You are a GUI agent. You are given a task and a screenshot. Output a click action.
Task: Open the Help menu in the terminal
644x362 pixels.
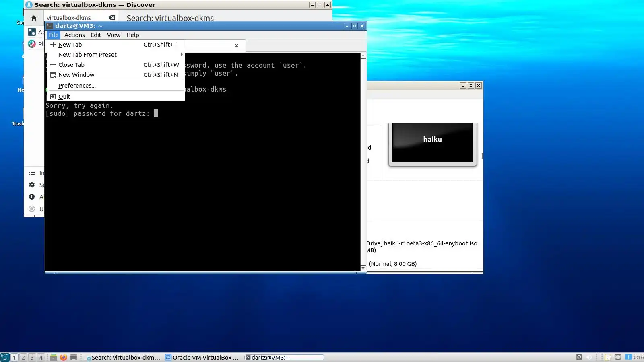pyautogui.click(x=132, y=35)
